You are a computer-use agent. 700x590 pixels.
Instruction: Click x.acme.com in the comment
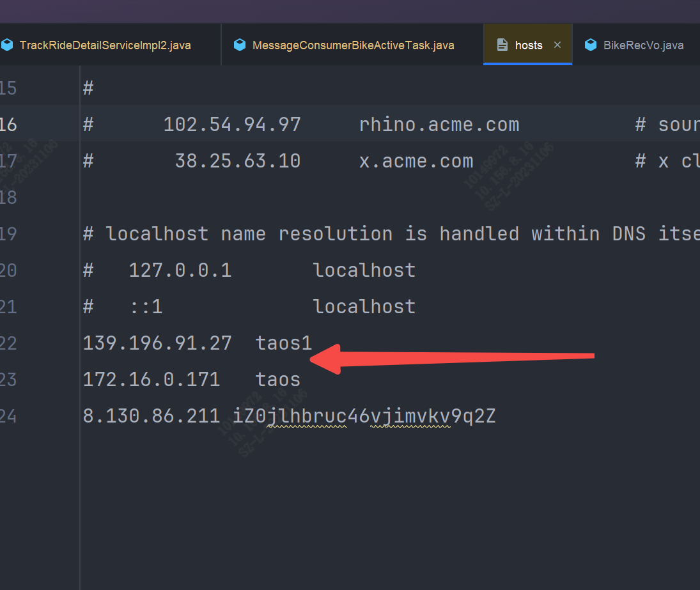point(416,160)
